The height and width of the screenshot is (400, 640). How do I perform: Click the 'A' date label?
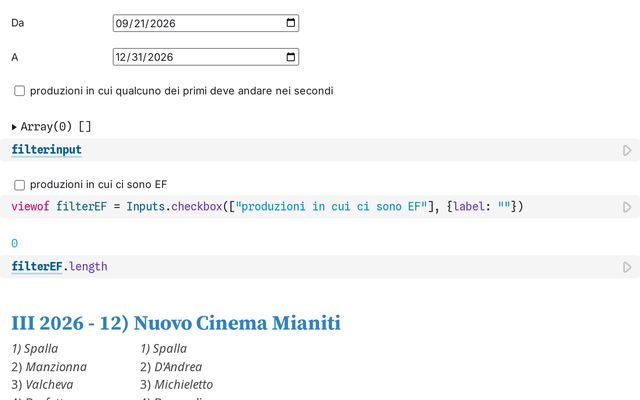tap(15, 57)
